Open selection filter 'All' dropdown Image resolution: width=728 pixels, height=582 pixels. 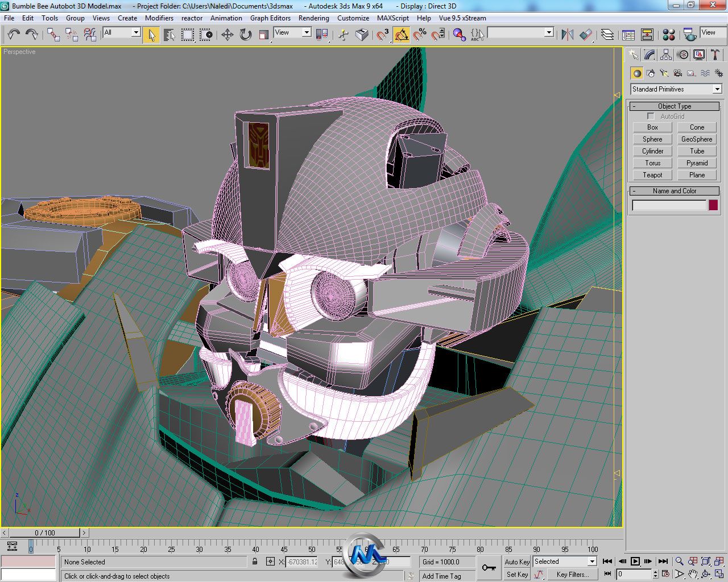(121, 32)
